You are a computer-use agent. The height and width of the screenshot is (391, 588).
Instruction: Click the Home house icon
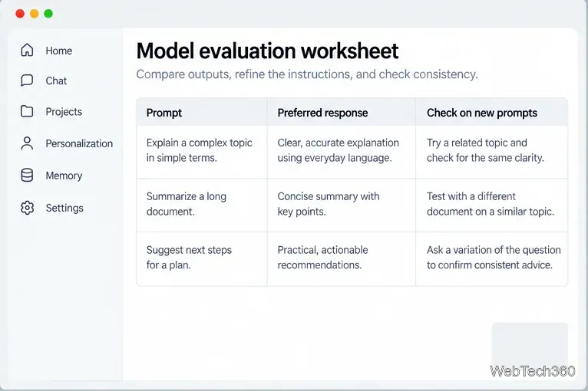click(27, 50)
